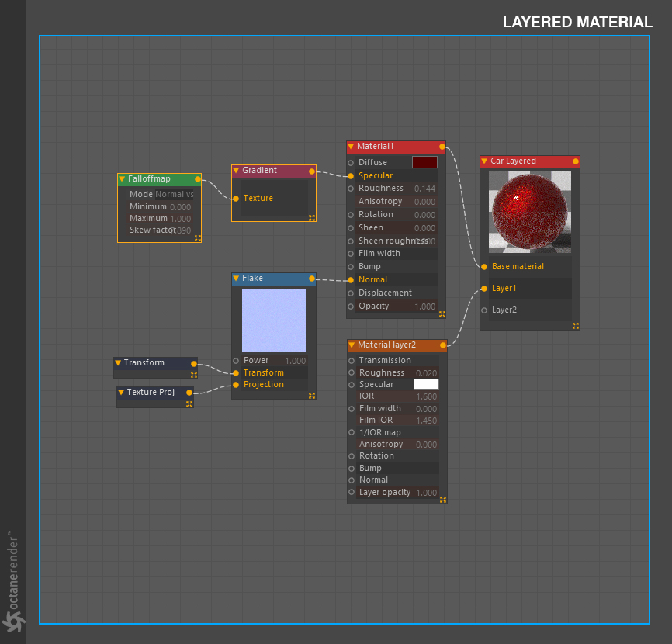Image resolution: width=672 pixels, height=644 pixels.
Task: Select the Material layer2 node title
Action: click(x=386, y=345)
